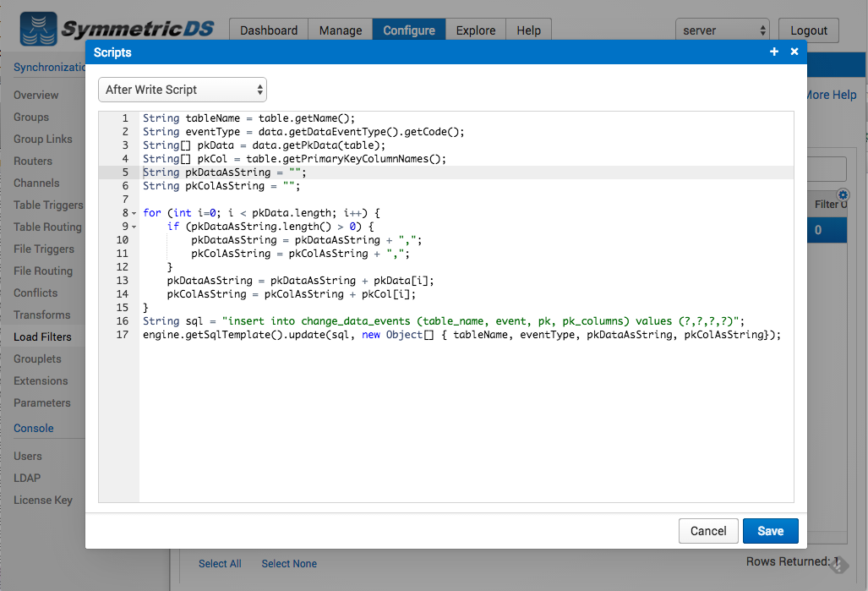This screenshot has height=591, width=868.
Task: Click the Filter column header behind dialog
Action: [829, 205]
